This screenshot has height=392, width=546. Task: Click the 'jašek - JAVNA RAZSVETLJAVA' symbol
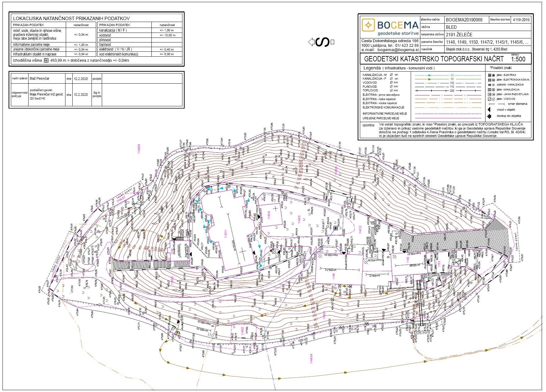[490, 95]
